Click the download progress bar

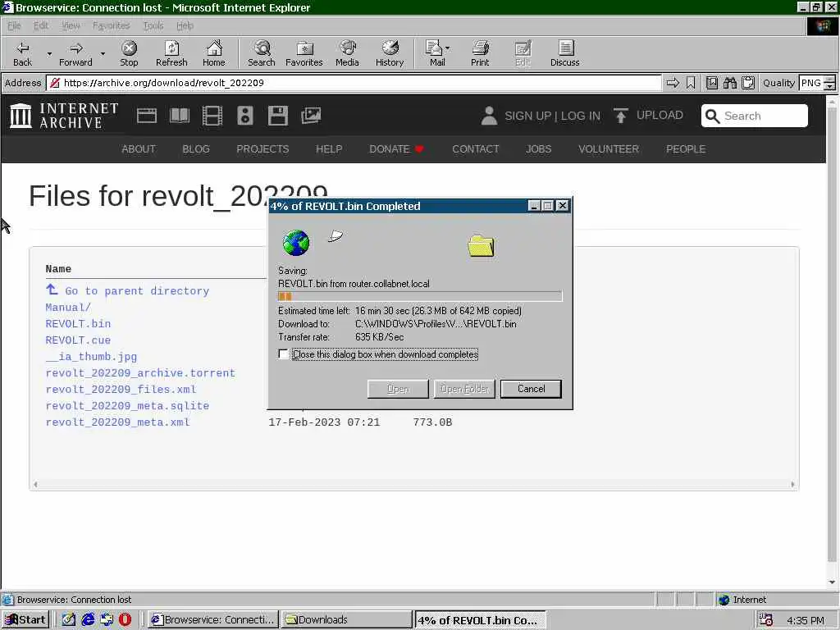420,296
